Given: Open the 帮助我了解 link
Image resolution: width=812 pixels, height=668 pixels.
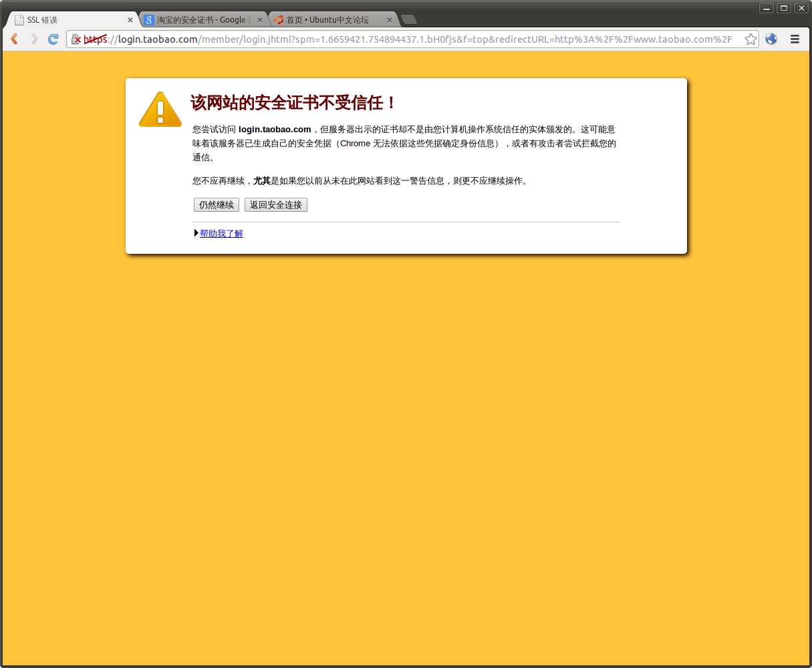Looking at the screenshot, I should pos(221,233).
